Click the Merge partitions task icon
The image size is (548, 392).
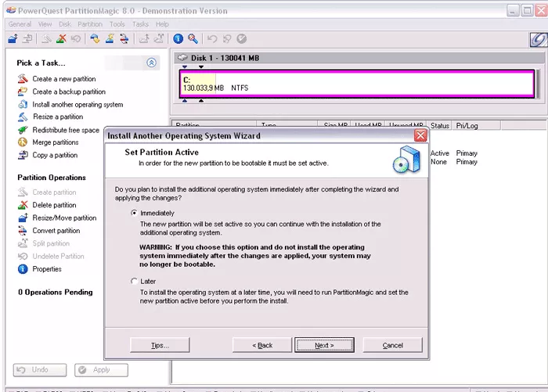point(23,142)
